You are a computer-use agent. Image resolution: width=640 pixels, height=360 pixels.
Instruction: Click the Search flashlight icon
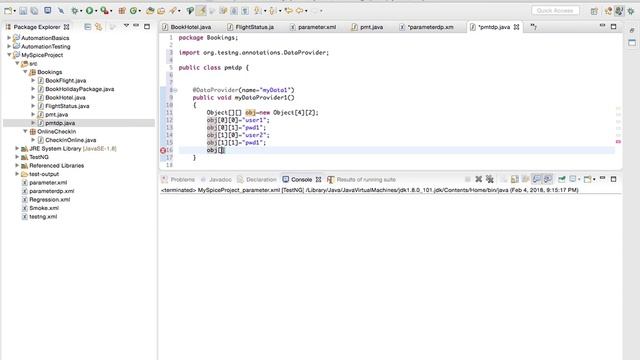(x=173, y=11)
